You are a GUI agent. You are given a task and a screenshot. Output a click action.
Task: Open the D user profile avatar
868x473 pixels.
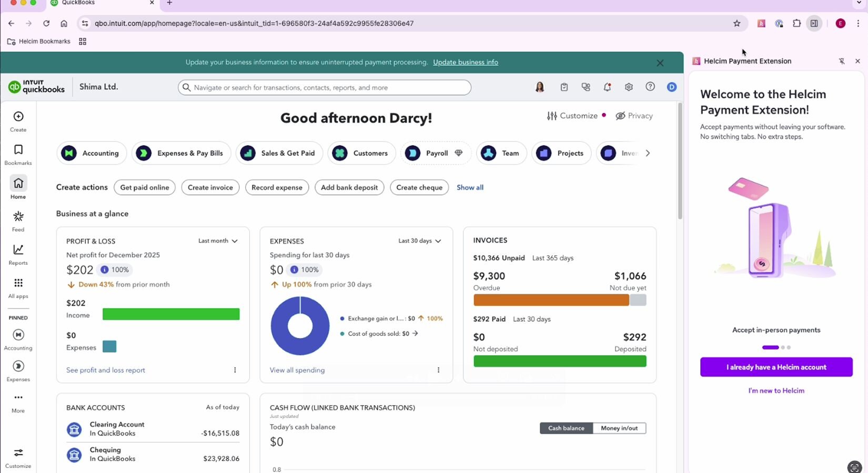coord(672,87)
